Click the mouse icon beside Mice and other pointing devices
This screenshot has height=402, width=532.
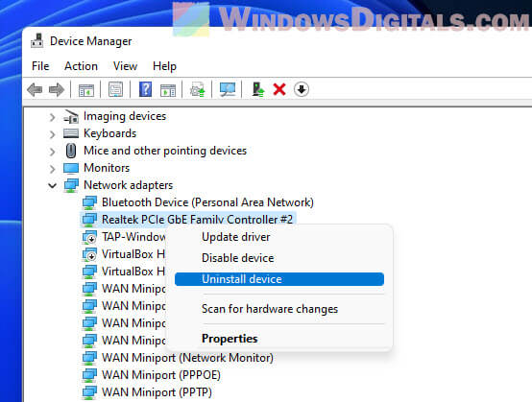(71, 151)
